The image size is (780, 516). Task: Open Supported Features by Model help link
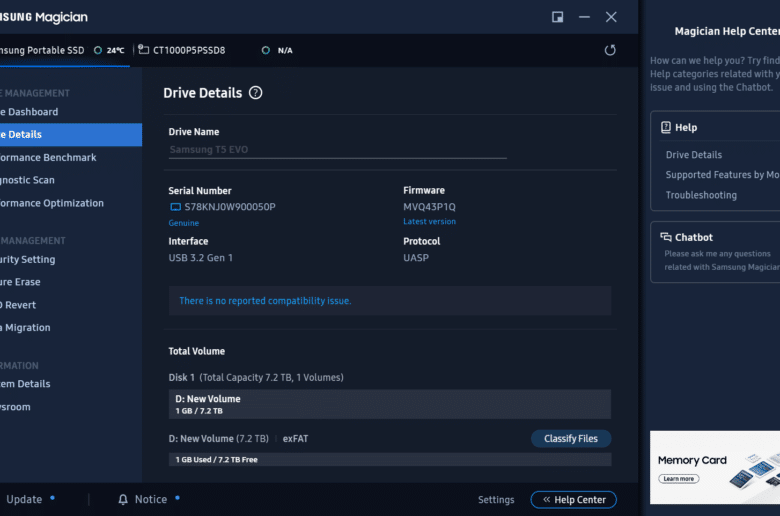pyautogui.click(x=722, y=175)
